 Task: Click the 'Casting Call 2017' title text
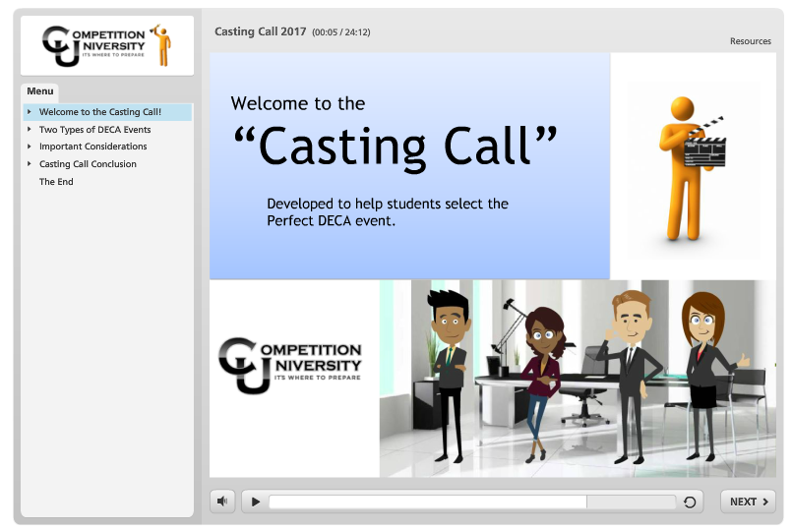(x=260, y=31)
